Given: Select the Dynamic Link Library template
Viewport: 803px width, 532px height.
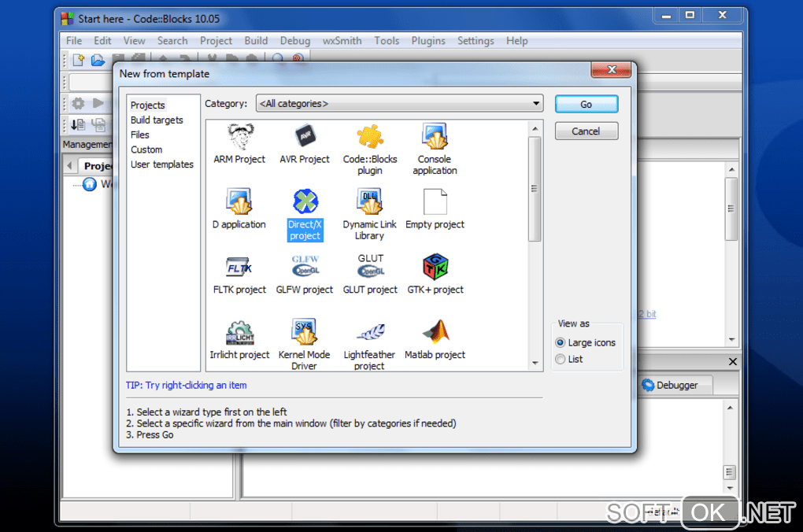Looking at the screenshot, I should click(x=370, y=215).
